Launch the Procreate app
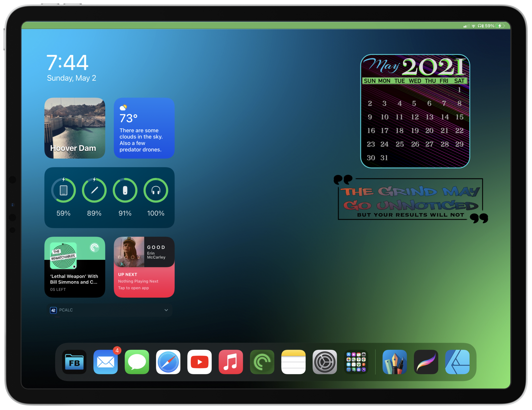Image resolution: width=532 pixels, height=410 pixels. tap(426, 362)
